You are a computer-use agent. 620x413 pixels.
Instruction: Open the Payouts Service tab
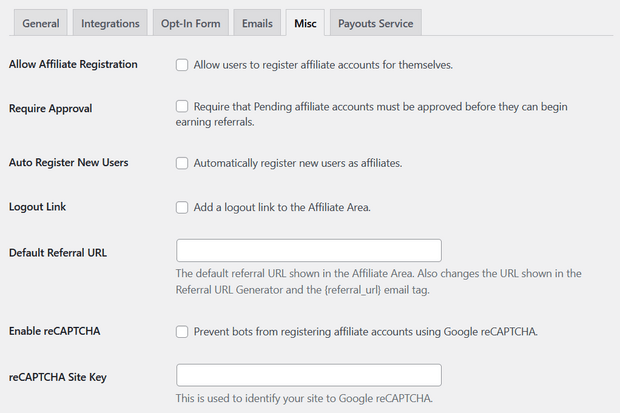376,23
